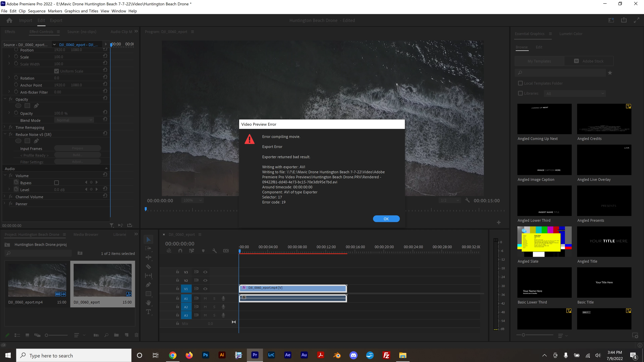Screen dimensions: 644x362
Task: Launch Audition from the Windows taskbar
Action: click(x=304, y=355)
